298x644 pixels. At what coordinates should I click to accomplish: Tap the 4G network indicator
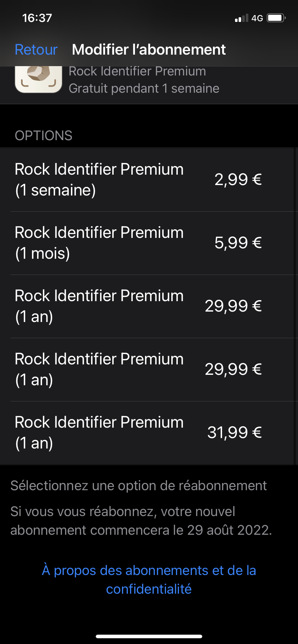257,18
